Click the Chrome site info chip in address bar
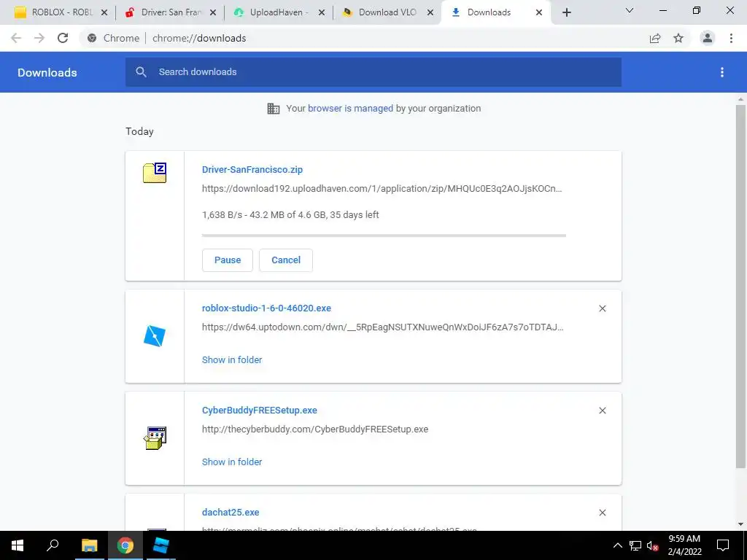Screen dimensions: 747x560 tap(114, 38)
